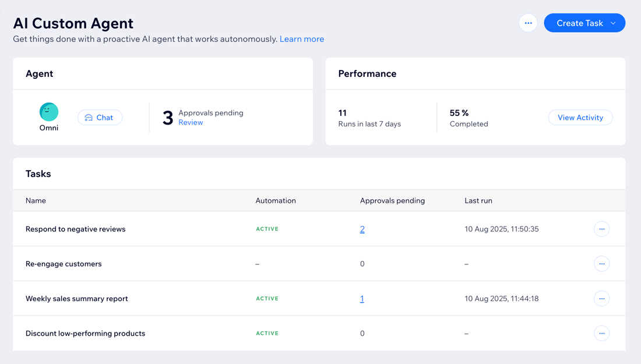Click the Approvals pending column header

click(392, 200)
